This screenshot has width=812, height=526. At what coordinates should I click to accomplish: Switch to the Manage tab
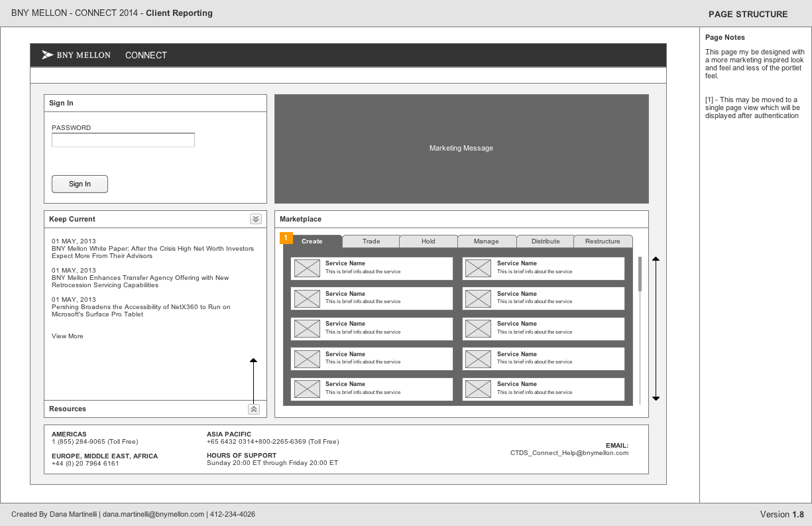tap(486, 241)
